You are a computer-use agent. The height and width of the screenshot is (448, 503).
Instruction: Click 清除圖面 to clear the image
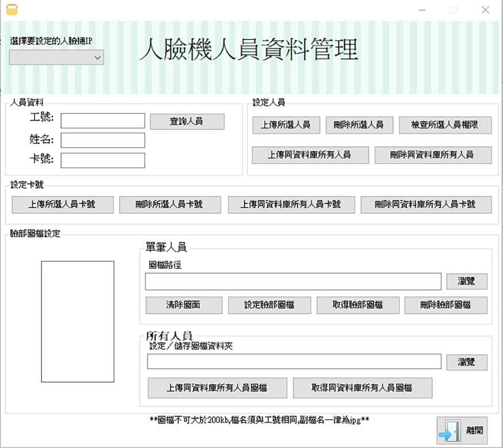coord(184,305)
